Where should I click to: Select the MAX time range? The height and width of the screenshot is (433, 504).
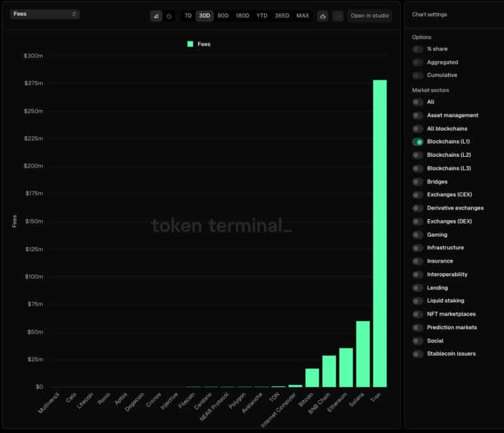point(302,15)
